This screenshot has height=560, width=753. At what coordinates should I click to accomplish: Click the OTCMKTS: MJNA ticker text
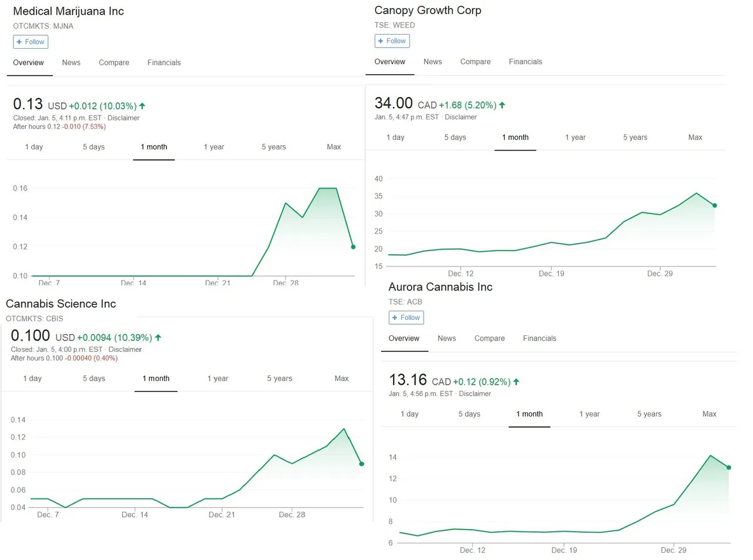click(x=43, y=26)
